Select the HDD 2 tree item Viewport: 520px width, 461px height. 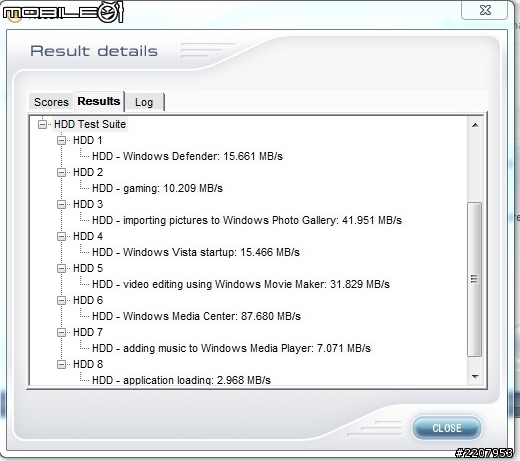pos(88,172)
